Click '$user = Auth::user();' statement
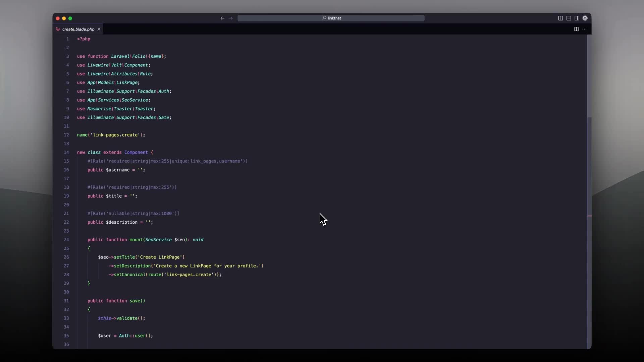Image resolution: width=644 pixels, height=362 pixels. click(x=125, y=336)
